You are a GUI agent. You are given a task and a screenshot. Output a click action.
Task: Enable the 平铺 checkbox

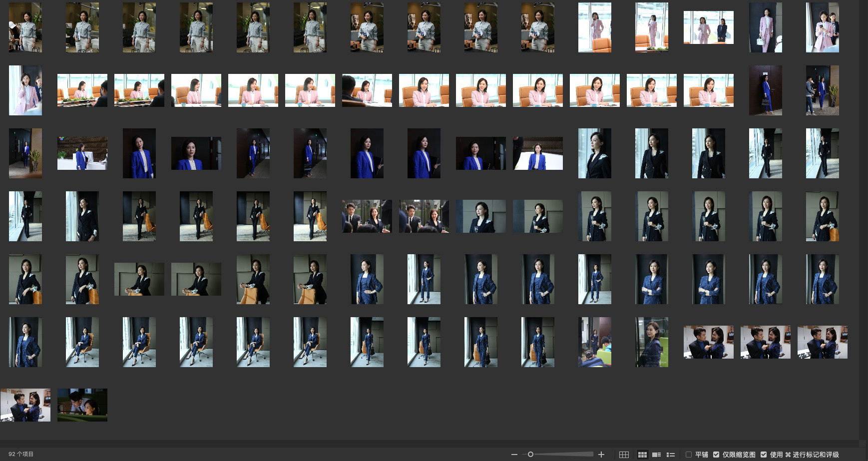[x=689, y=455]
